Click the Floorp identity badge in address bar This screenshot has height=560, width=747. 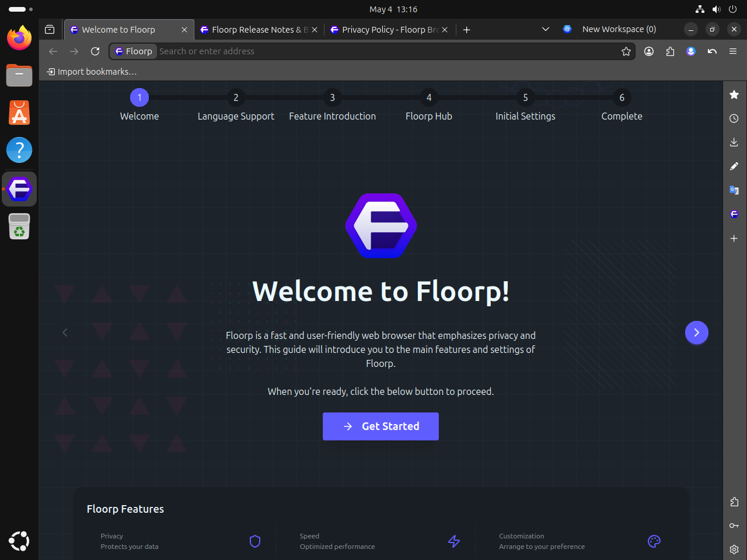tap(134, 51)
